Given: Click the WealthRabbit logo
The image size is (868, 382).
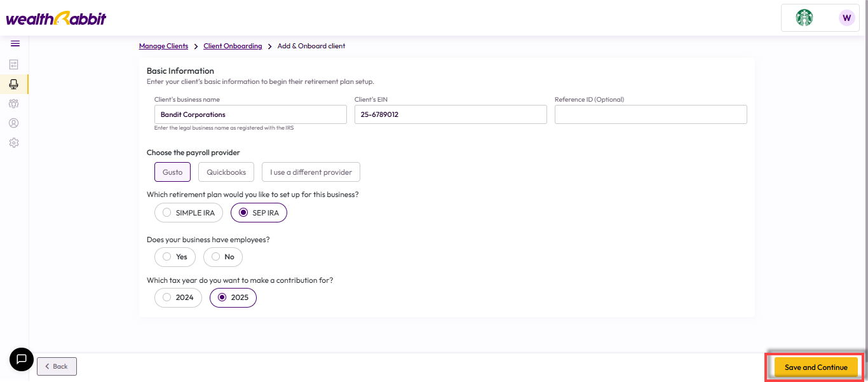Looking at the screenshot, I should 56,18.
